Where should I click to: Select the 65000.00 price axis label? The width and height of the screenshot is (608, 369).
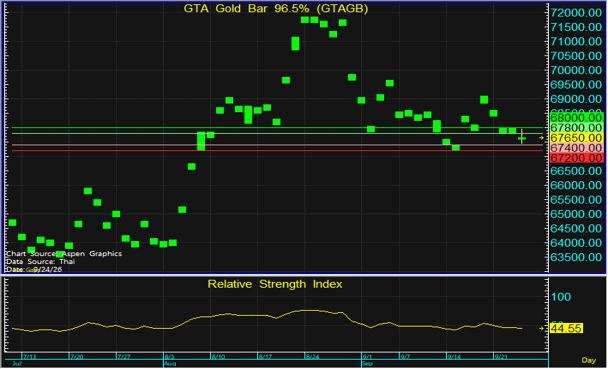[576, 214]
